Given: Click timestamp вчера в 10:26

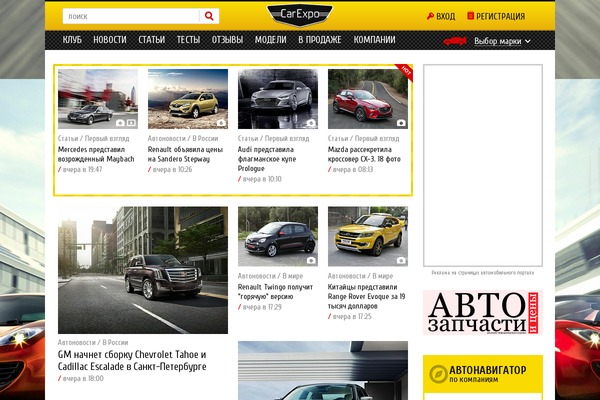Looking at the screenshot, I should (x=172, y=169).
